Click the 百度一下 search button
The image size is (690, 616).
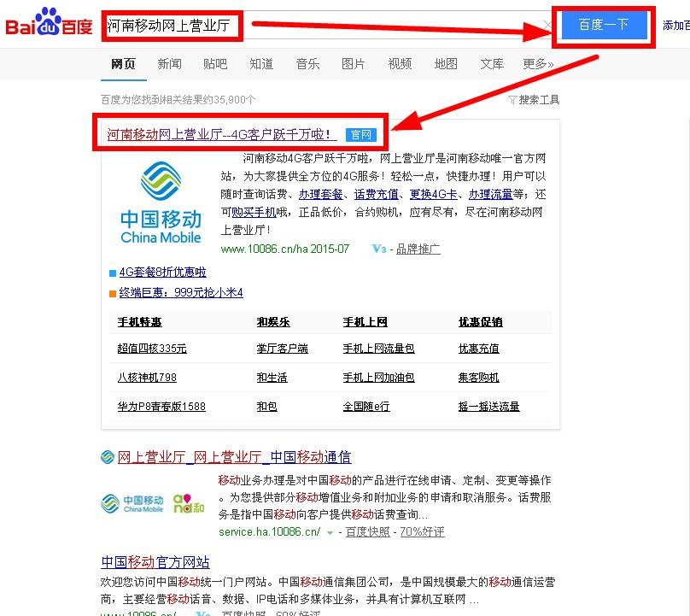pyautogui.click(x=604, y=26)
